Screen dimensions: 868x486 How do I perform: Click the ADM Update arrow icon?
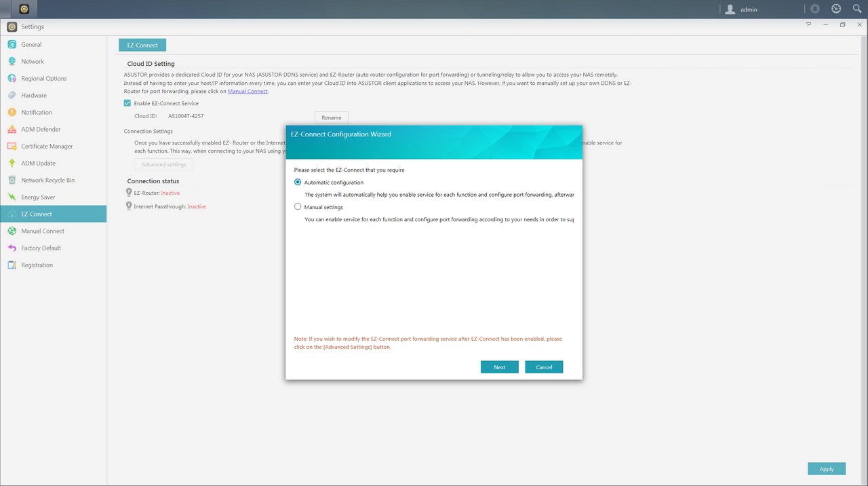pos(12,163)
